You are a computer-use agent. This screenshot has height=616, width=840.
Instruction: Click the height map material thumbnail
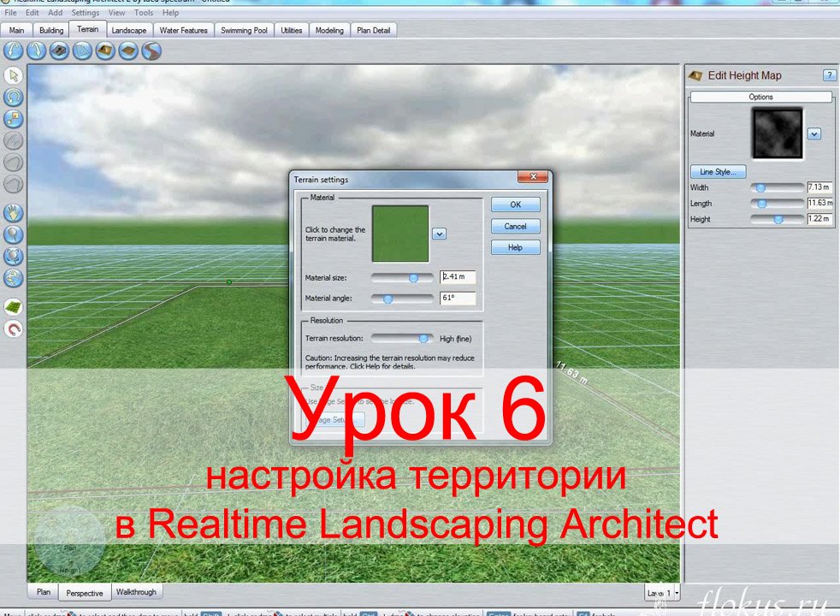778,133
